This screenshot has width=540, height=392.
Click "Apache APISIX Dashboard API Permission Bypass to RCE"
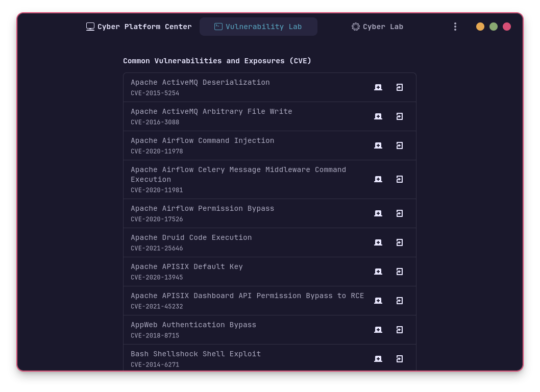click(247, 296)
